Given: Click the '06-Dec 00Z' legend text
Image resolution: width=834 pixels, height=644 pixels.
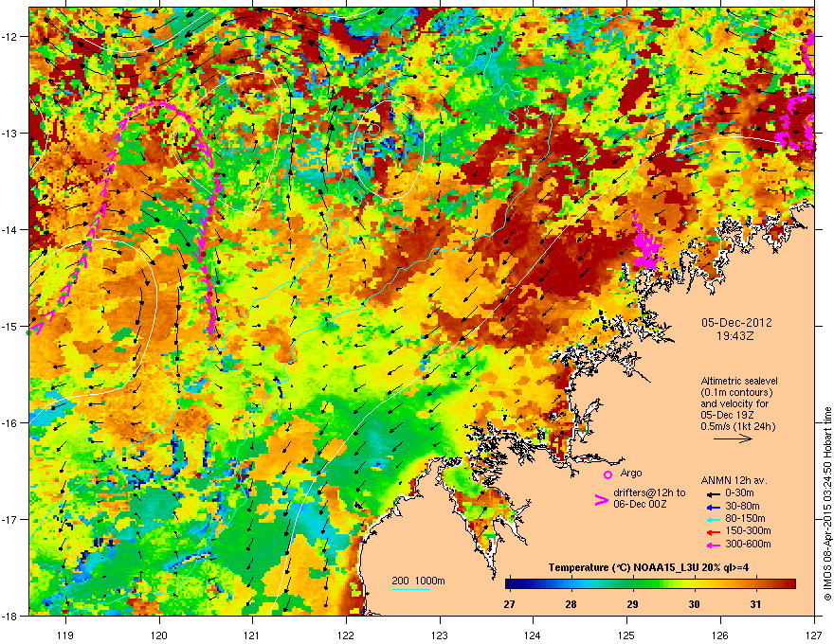Looking at the screenshot, I should (640, 504).
